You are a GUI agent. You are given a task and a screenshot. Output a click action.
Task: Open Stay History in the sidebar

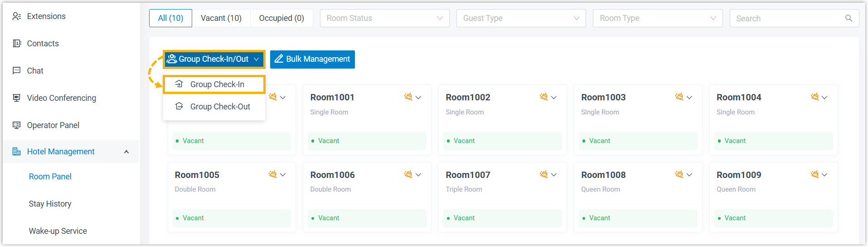50,204
